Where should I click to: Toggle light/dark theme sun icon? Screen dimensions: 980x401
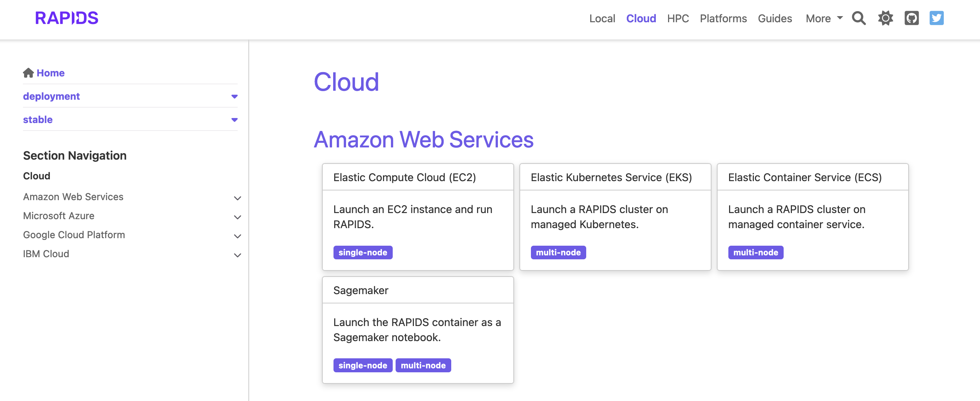tap(885, 18)
